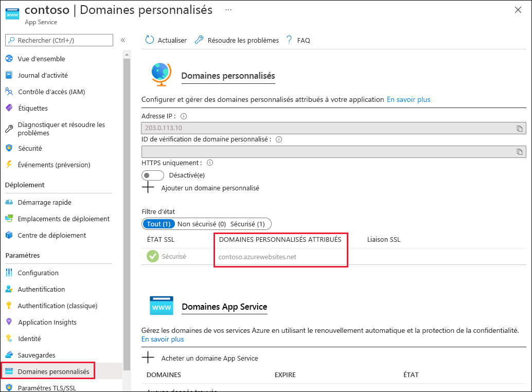The width and height of the screenshot is (532, 392).
Task: Click the Actualiser refresh icon
Action: 149,40
